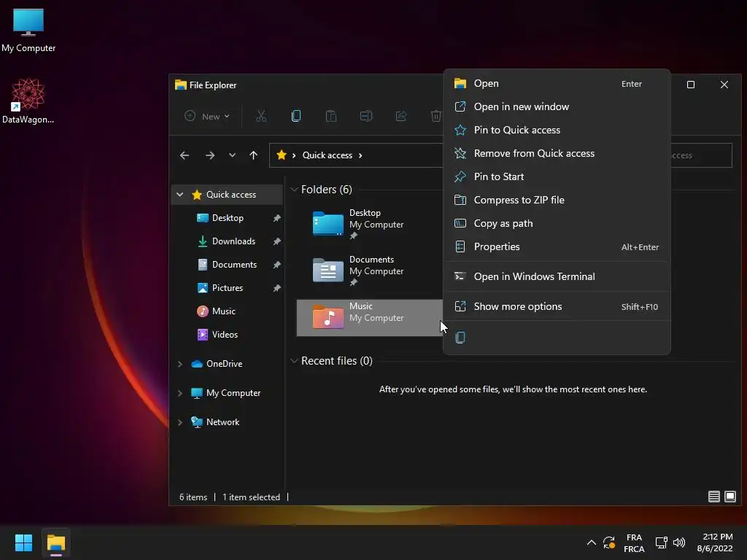Image resolution: width=747 pixels, height=560 pixels.
Task: Switch to large icons view
Action: tap(729, 497)
